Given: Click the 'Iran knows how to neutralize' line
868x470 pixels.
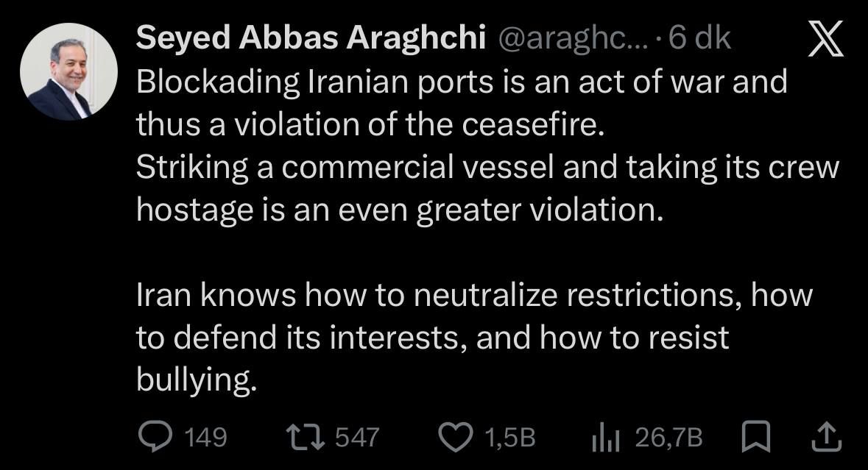Looking at the screenshot, I should tap(474, 295).
